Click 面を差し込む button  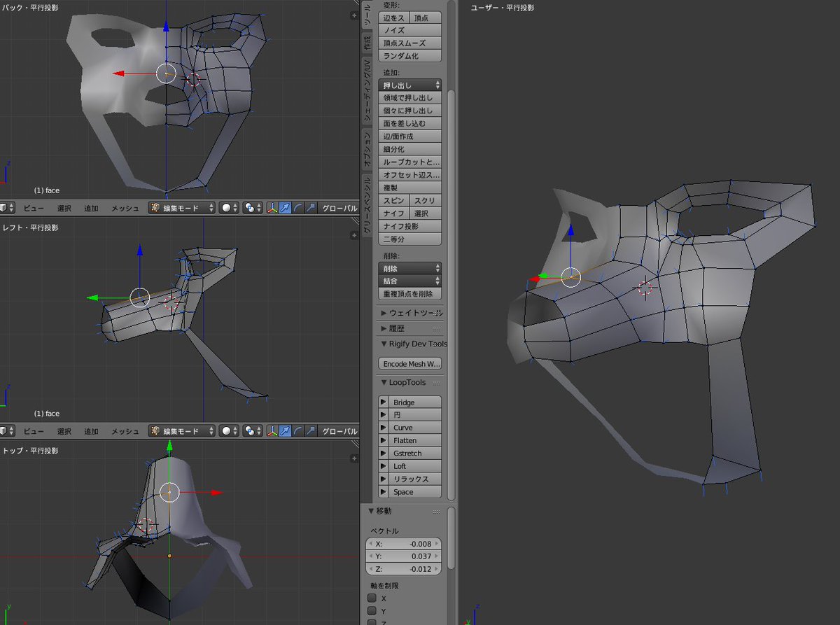[x=410, y=123]
